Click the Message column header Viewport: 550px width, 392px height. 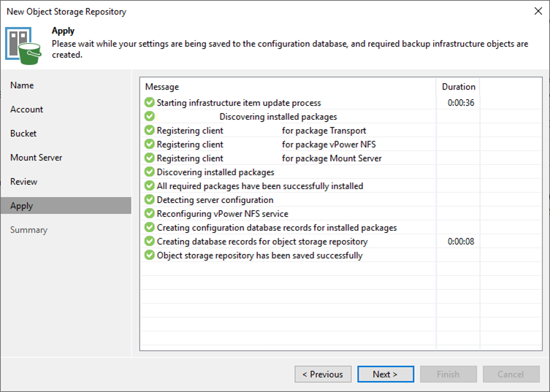pyautogui.click(x=162, y=87)
